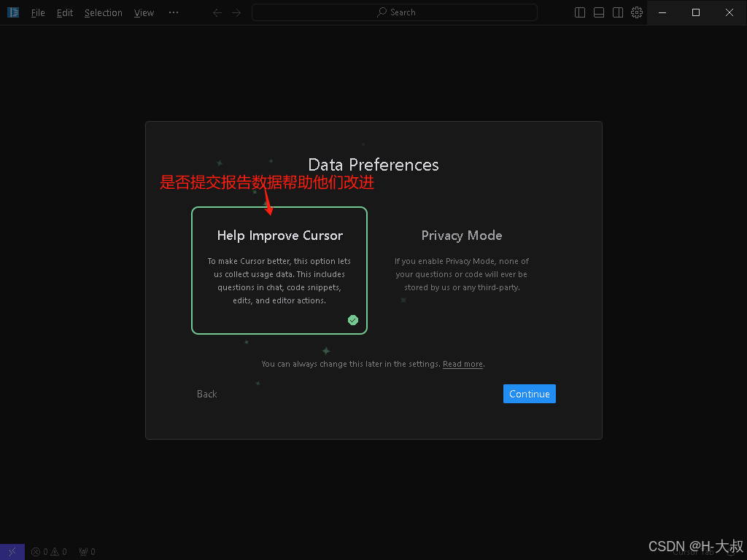Focus the Search command box
Viewport: 747px width, 560px height.
coord(395,12)
